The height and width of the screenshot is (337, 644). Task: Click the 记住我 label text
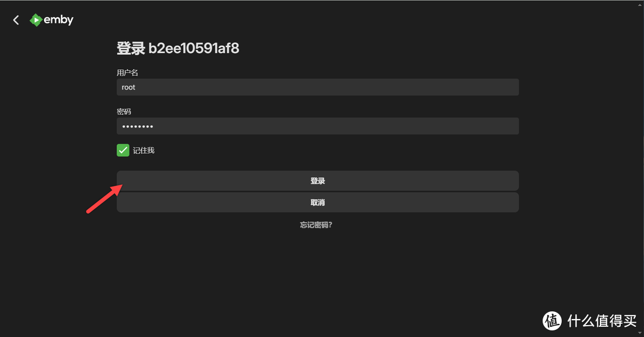(x=143, y=150)
